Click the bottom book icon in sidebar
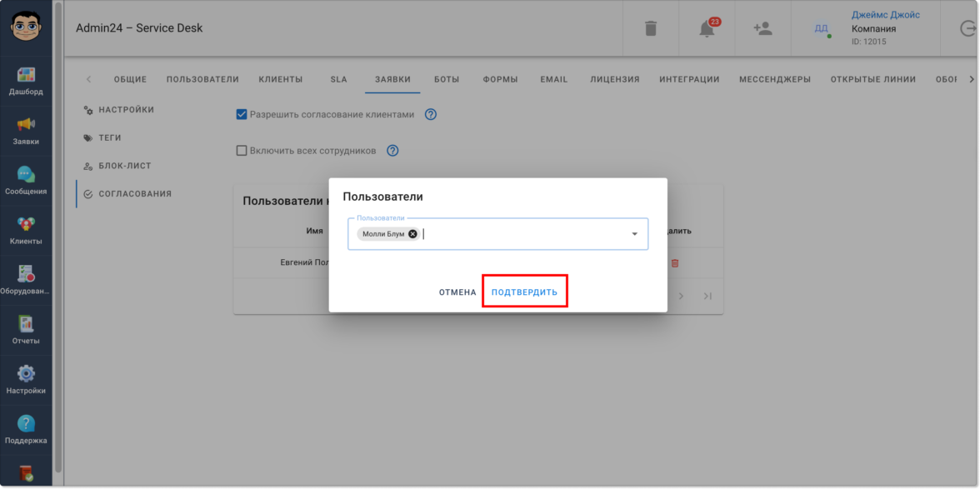 pos(26,473)
